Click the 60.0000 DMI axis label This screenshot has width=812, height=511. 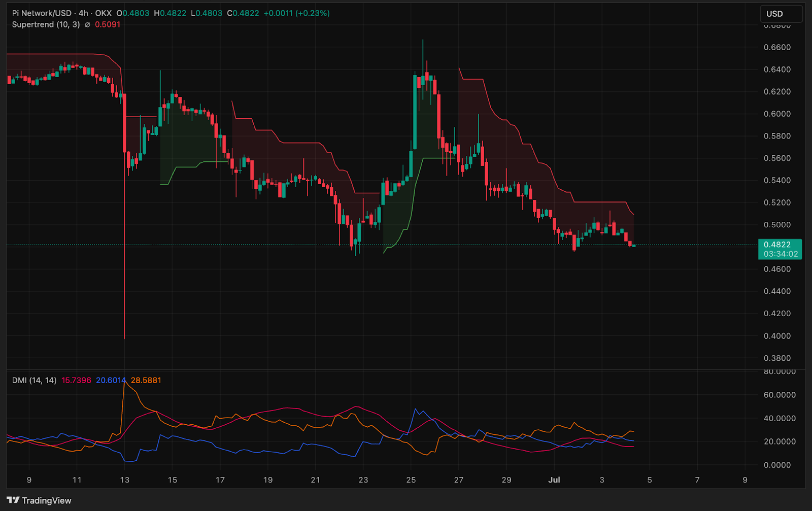coord(780,395)
